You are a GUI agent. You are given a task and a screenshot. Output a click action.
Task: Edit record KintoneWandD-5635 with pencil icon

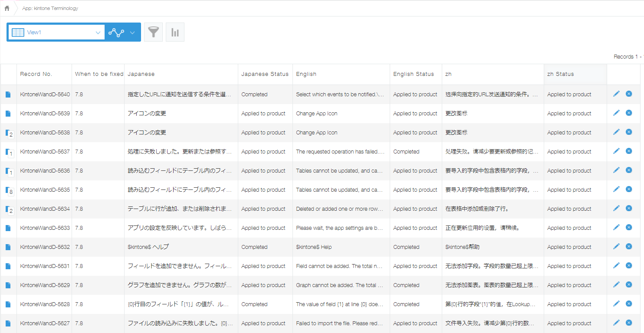616,189
